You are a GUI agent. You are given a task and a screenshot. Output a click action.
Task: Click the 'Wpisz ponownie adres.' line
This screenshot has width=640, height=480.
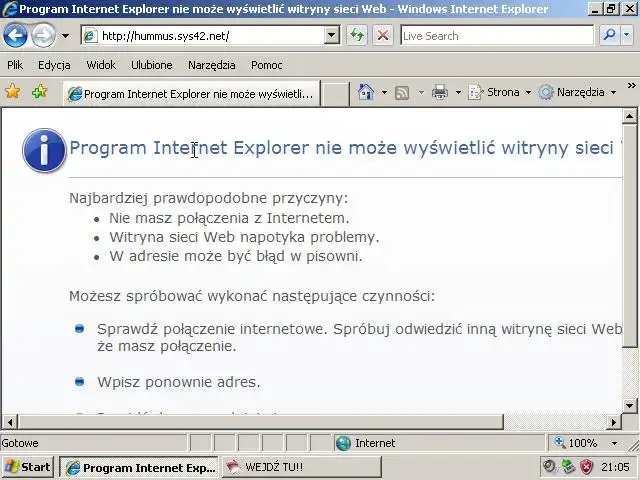coord(179,382)
